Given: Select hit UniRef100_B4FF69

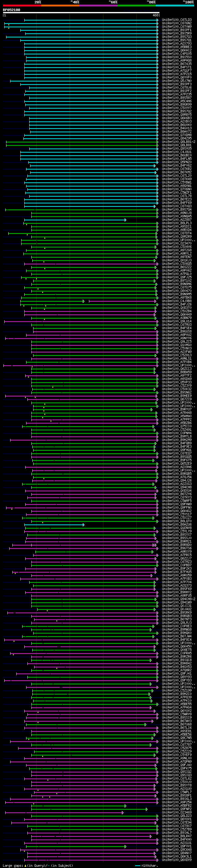Looking at the screenshot, I should pos(176,203).
